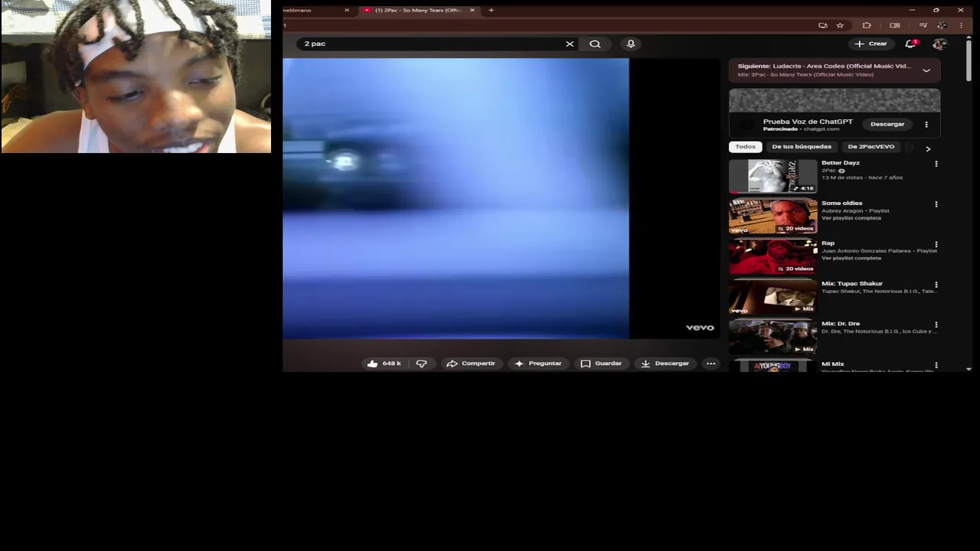Click the Better Dayz title
The width and height of the screenshot is (980, 551).
pos(841,163)
